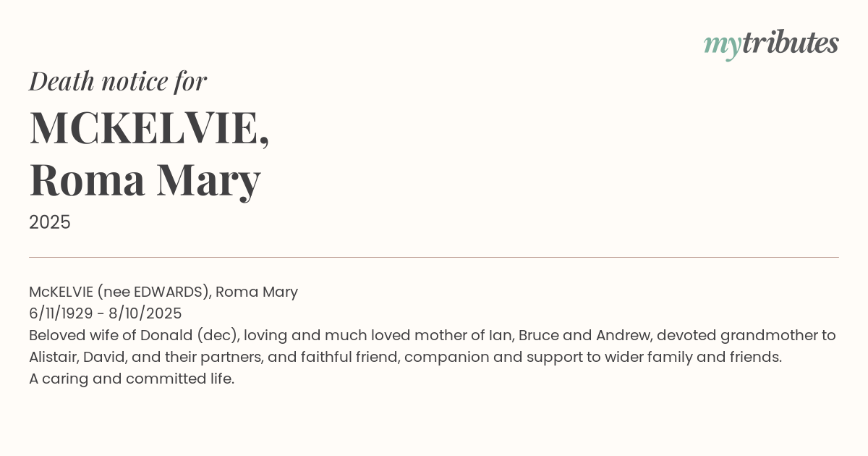
Task: Select the "Roma Mary" large heading
Action: coord(145,180)
